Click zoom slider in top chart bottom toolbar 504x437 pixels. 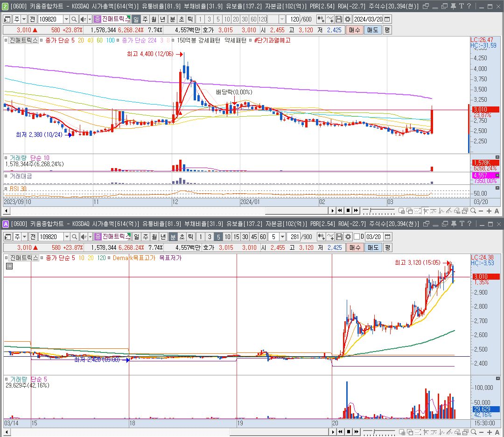(x=378, y=211)
